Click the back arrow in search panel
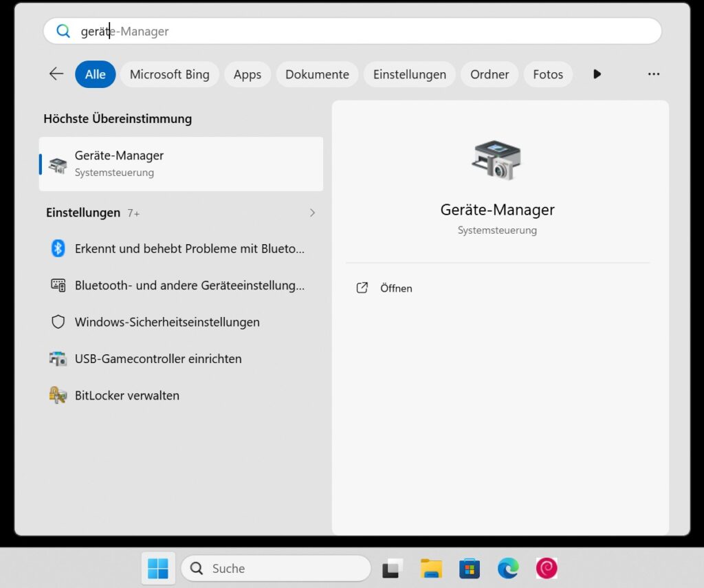Viewport: 704px width, 588px height. pos(56,74)
